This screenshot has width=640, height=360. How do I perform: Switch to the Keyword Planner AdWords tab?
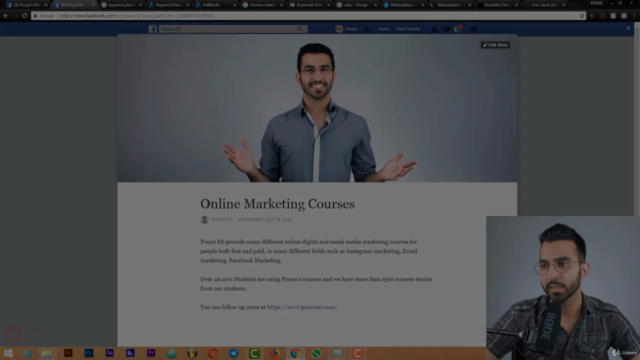168,5
